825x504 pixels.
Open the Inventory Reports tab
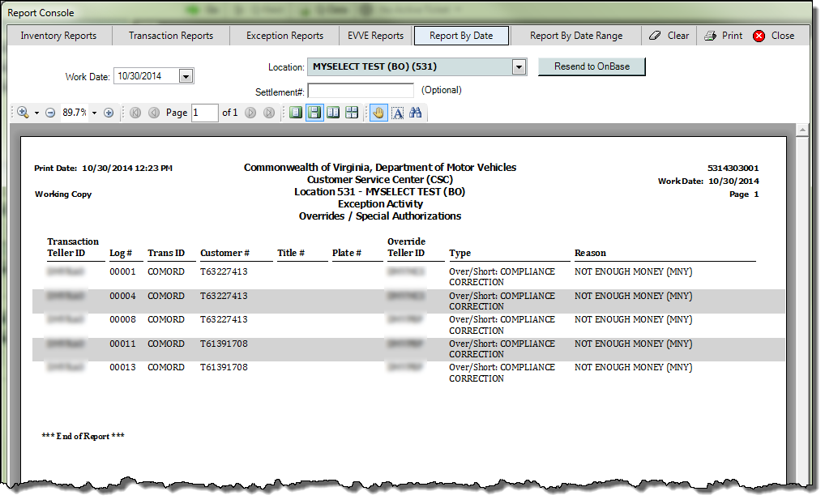(58, 36)
